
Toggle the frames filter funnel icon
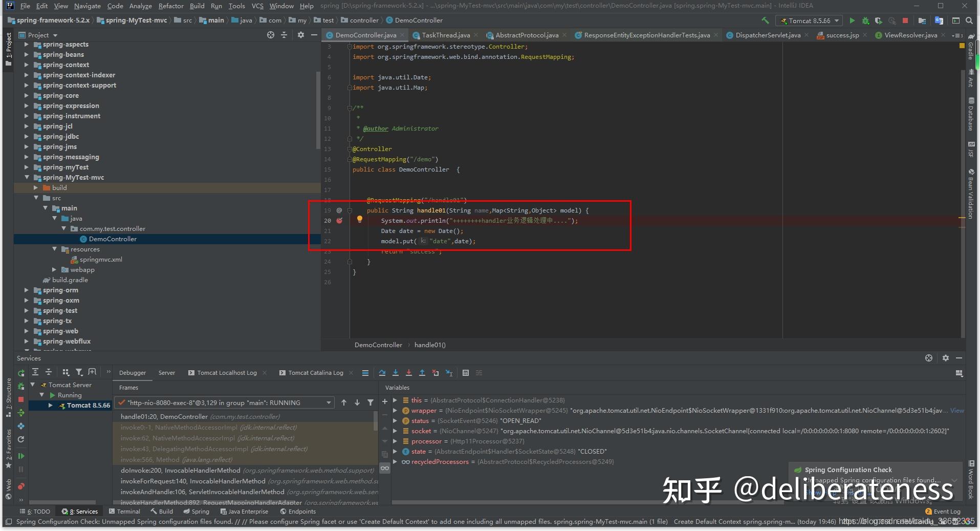[371, 402]
